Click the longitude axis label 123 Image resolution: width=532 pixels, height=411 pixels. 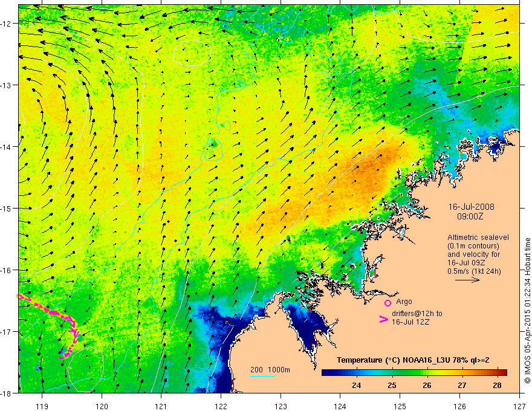(x=281, y=406)
